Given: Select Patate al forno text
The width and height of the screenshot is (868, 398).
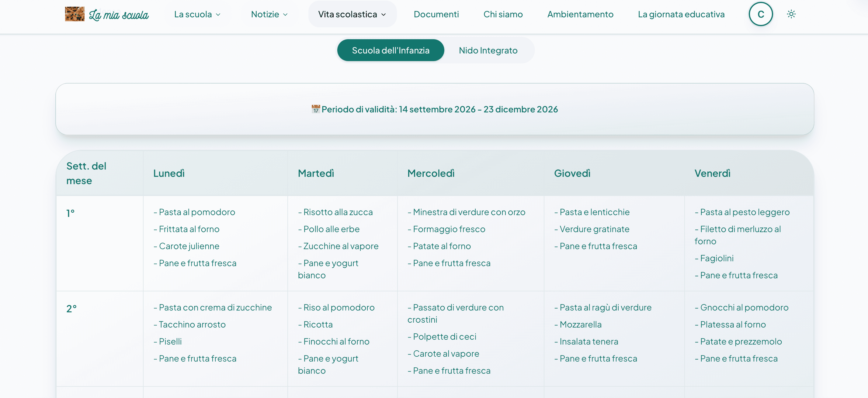Looking at the screenshot, I should click(x=439, y=246).
